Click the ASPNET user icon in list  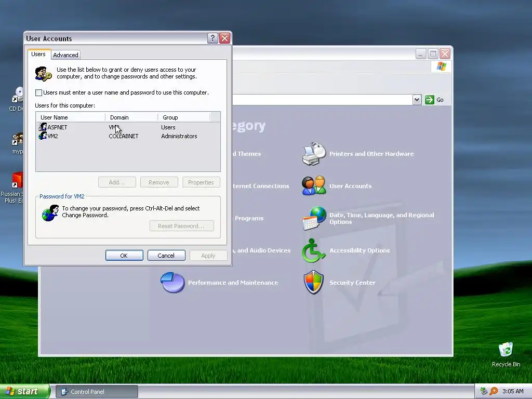point(43,127)
